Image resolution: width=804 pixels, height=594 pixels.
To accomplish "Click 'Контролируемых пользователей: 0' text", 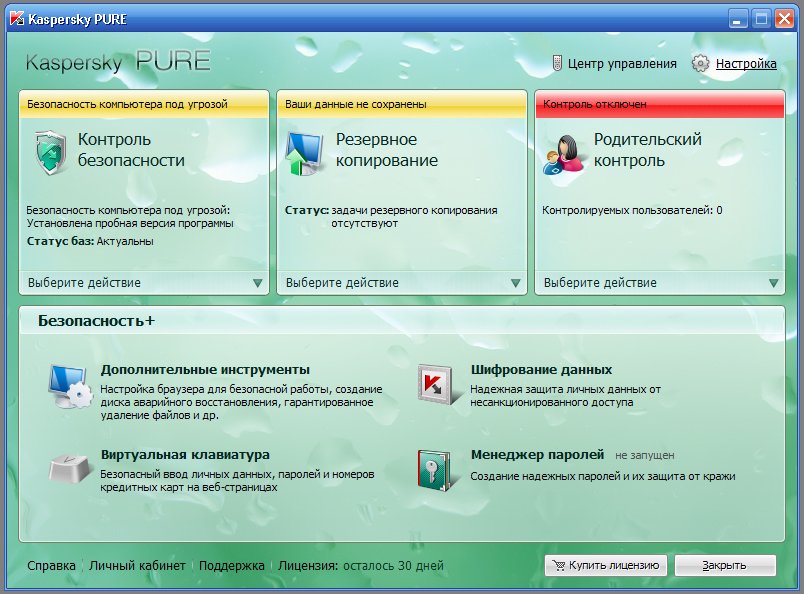I will coord(632,210).
